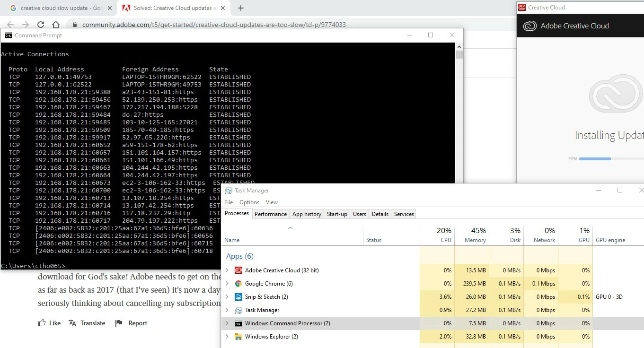
Task: Close the Command Prompt window
Action: 452,35
